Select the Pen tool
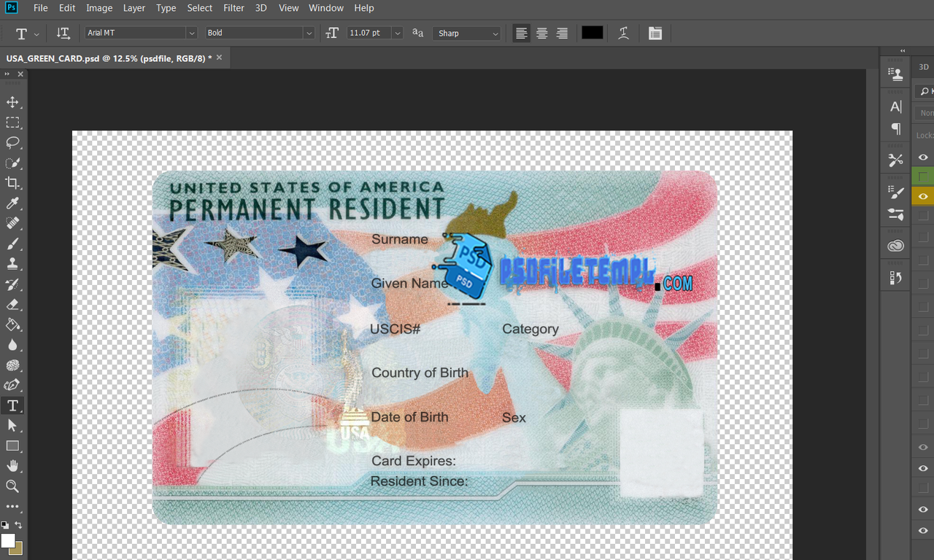The height and width of the screenshot is (560, 934). (x=12, y=385)
